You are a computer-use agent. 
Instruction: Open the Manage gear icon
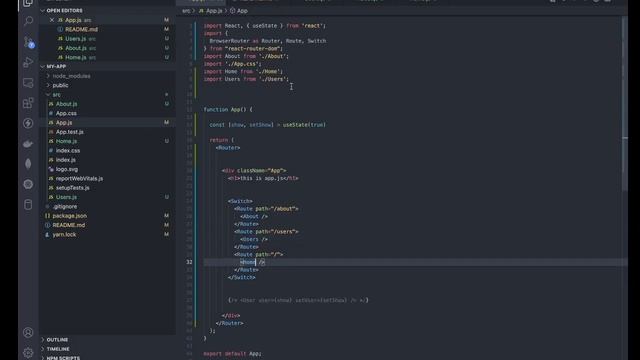(x=28, y=352)
